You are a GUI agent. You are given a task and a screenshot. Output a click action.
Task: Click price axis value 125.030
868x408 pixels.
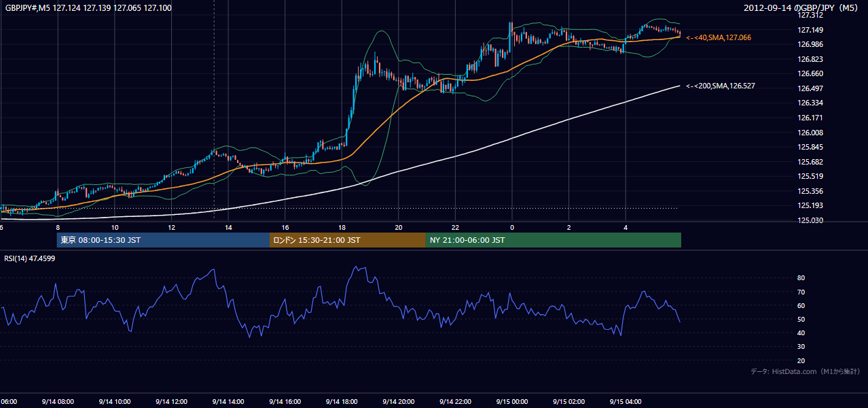pyautogui.click(x=810, y=220)
